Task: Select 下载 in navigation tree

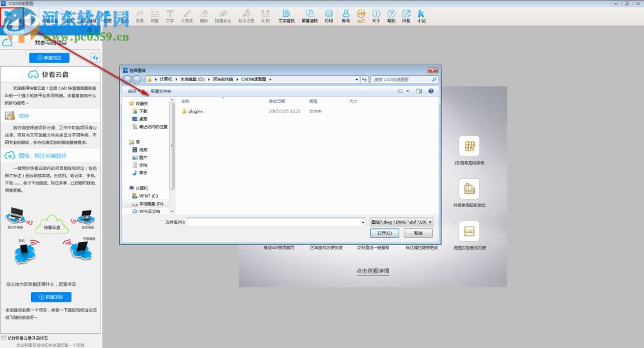Action: coord(140,111)
